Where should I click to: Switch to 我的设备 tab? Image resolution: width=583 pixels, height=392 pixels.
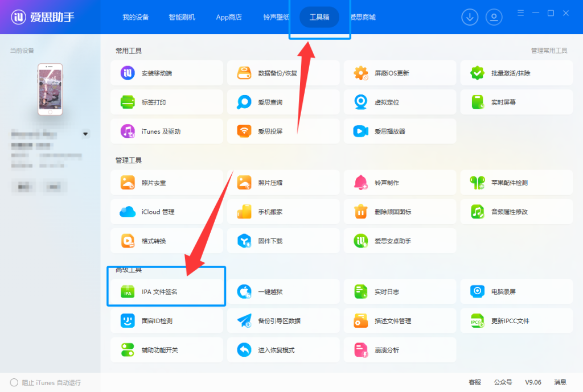tap(136, 17)
